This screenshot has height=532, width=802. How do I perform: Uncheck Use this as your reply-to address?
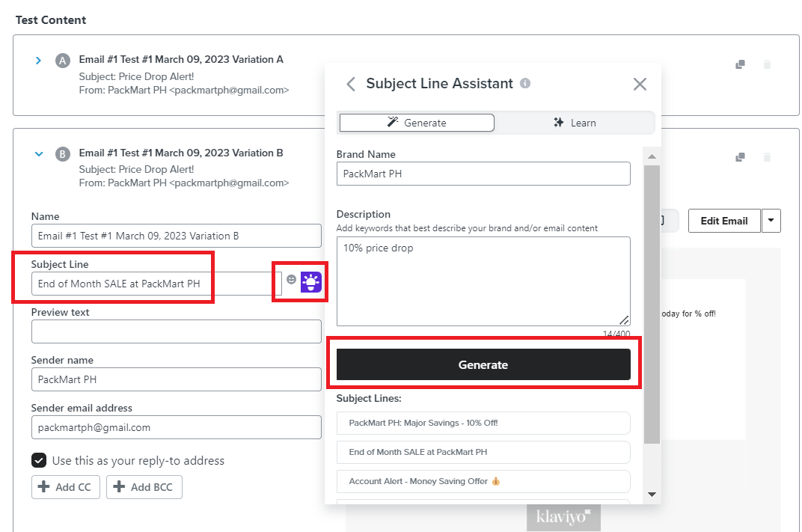click(39, 460)
